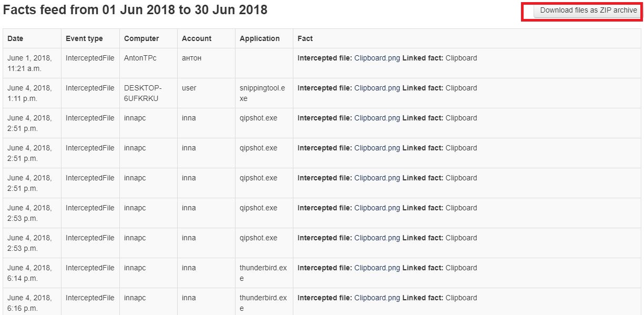Screen dimensions: 644x315
Task: Click the Application column header
Action: click(260, 39)
